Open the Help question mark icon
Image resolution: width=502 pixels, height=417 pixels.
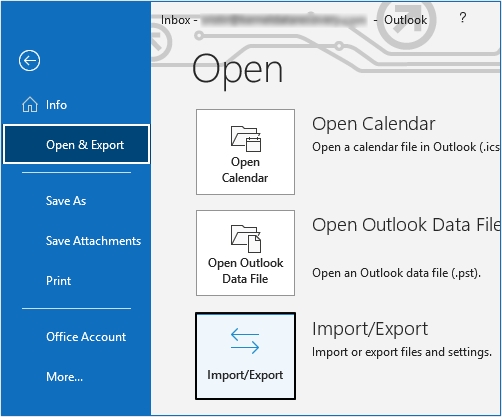tap(463, 18)
